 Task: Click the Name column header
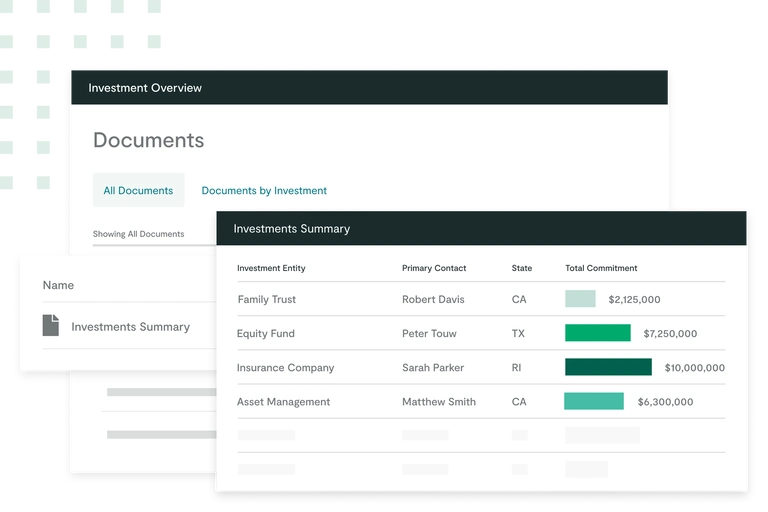(58, 285)
